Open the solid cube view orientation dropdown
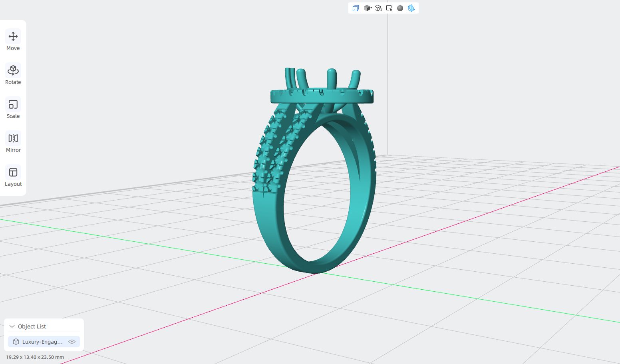 click(x=368, y=8)
